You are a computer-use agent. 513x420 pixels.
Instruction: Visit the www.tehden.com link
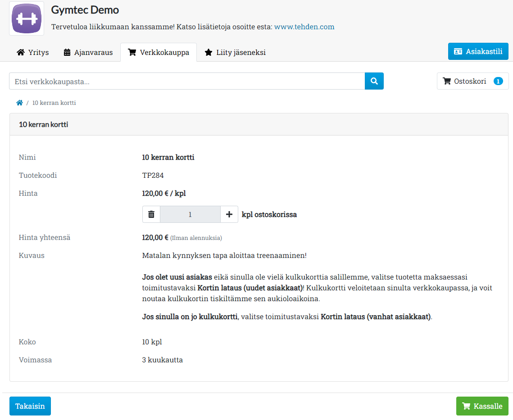[304, 27]
